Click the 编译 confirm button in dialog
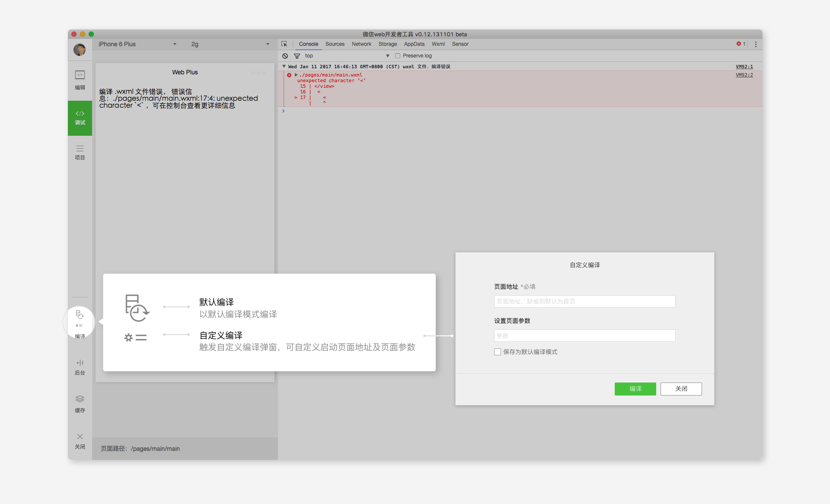 (635, 389)
